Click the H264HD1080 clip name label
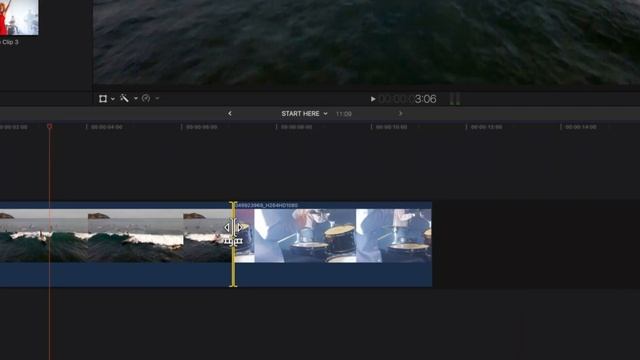 267,205
